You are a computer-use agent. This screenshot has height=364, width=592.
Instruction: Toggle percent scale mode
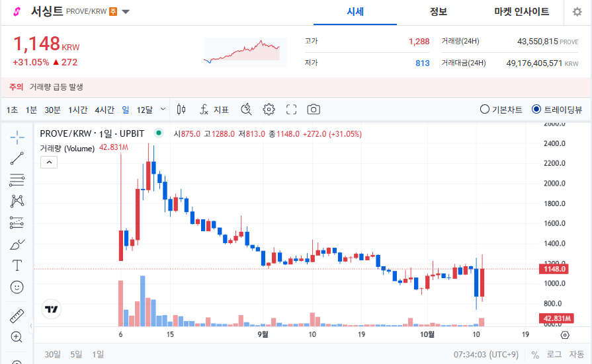click(535, 355)
